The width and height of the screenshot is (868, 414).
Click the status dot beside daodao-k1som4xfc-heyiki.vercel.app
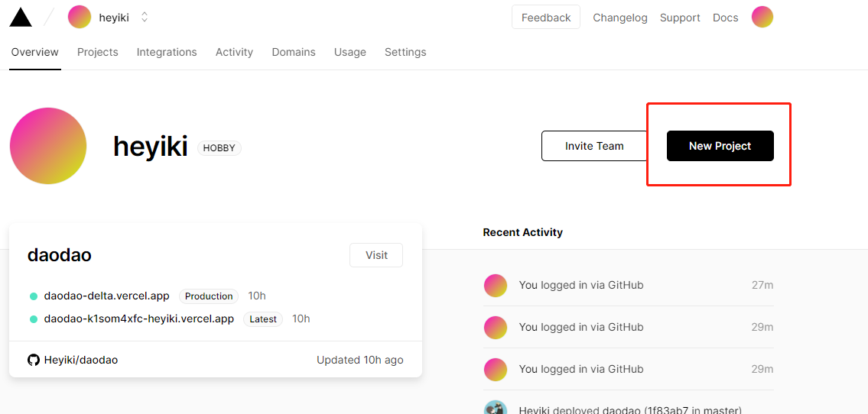pyautogui.click(x=33, y=319)
